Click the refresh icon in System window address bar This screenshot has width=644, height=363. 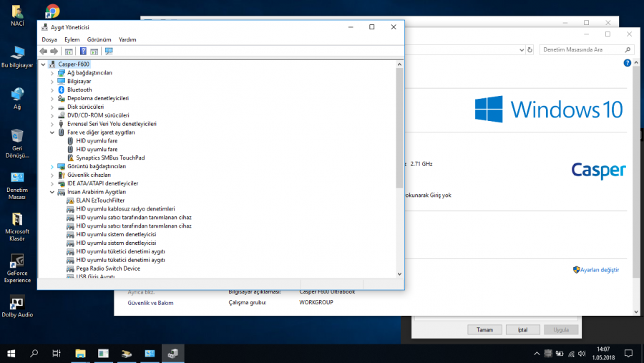(x=530, y=49)
